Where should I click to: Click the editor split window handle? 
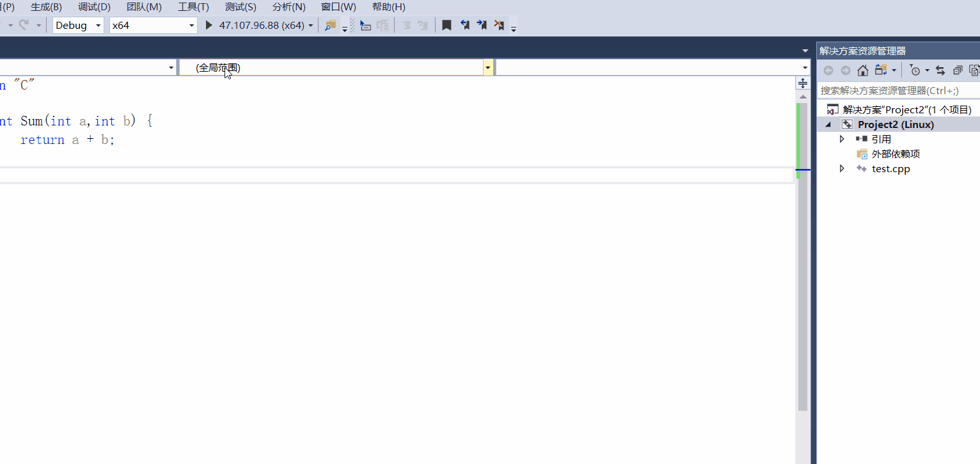(802, 83)
